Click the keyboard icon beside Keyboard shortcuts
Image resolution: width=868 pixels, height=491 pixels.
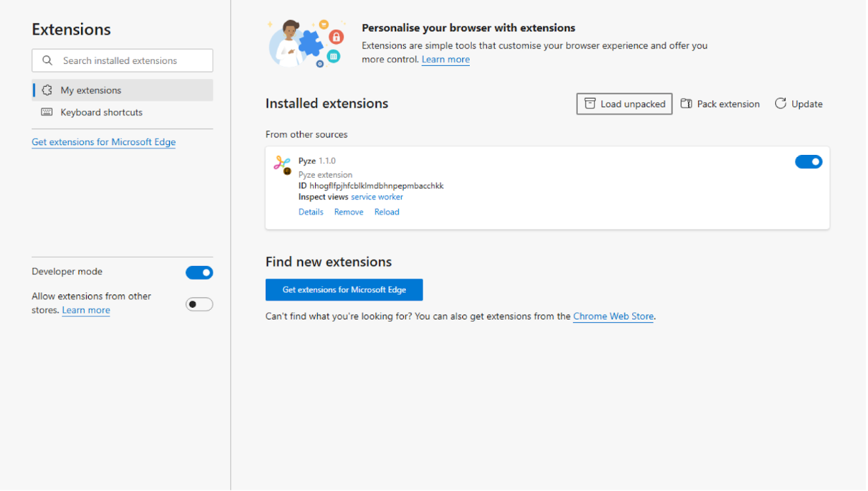point(46,112)
